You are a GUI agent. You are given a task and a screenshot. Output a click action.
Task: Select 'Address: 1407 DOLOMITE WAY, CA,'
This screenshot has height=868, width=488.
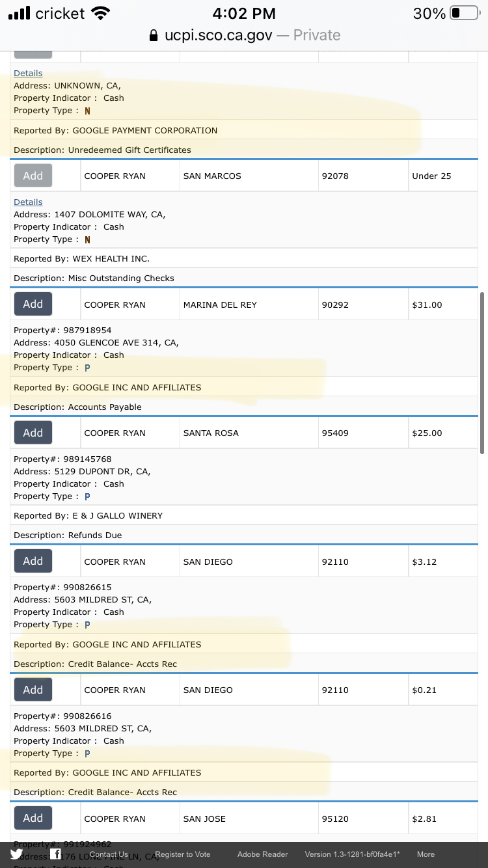click(x=90, y=215)
